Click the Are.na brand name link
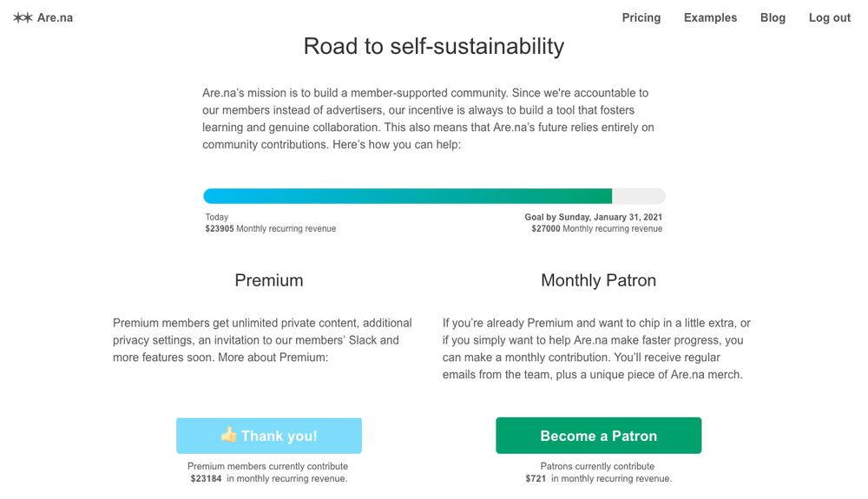The height and width of the screenshot is (499, 868). click(x=55, y=17)
